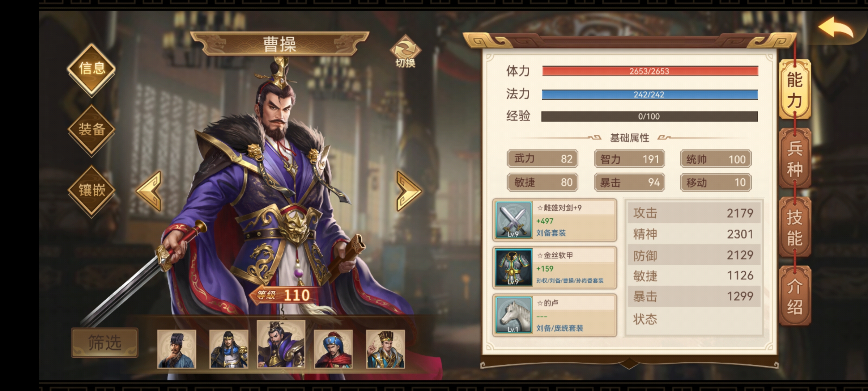868x391 pixels.
Task: Open the 的卢 horse mount icon
Action: [x=514, y=315]
